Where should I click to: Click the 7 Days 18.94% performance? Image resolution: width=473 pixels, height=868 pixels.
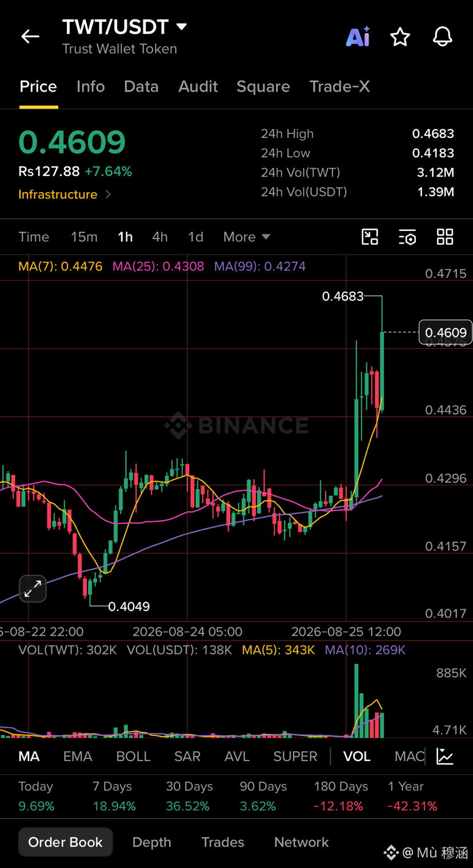click(x=114, y=797)
